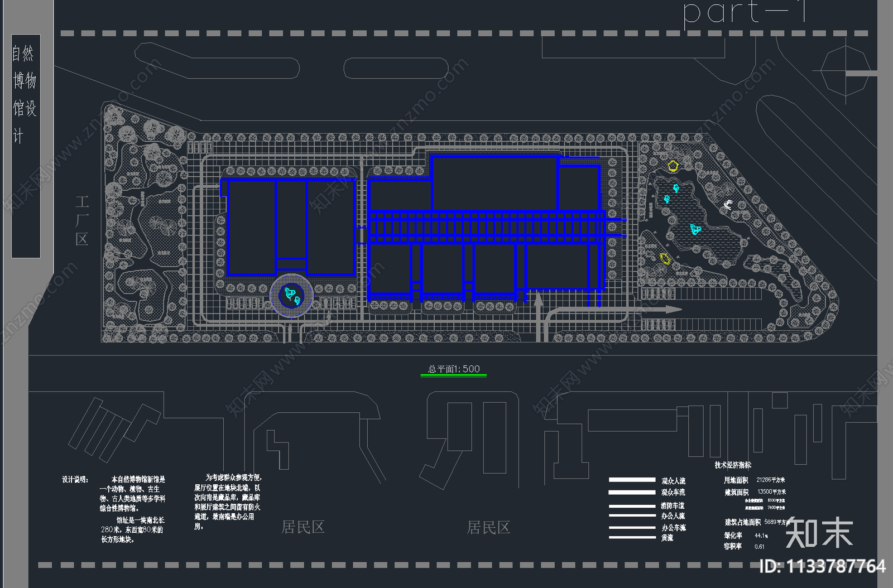The width and height of the screenshot is (893, 588).
Task: Select the vertical '自然博物馆设计' title block
Action: click(26, 146)
